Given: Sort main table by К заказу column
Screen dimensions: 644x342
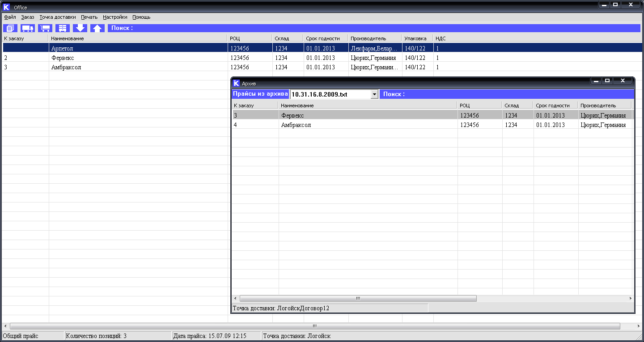Looking at the screenshot, I should (25, 38).
